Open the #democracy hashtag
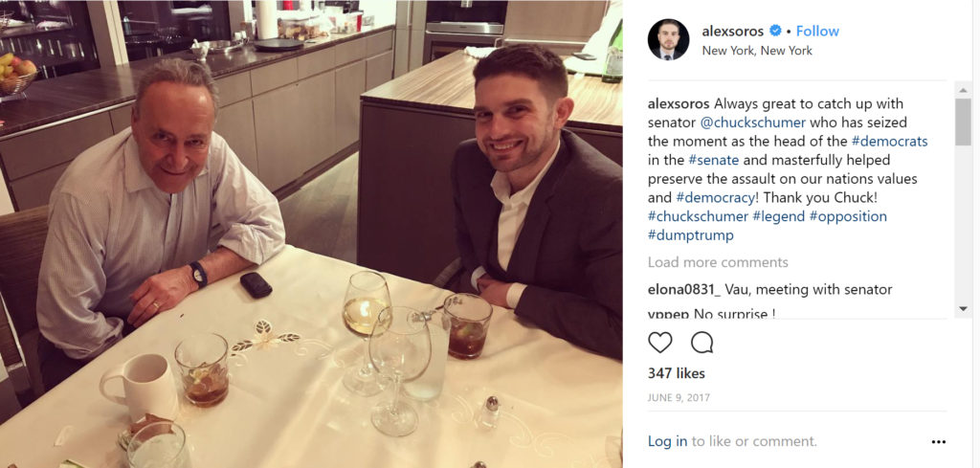The image size is (980, 468). 718,197
